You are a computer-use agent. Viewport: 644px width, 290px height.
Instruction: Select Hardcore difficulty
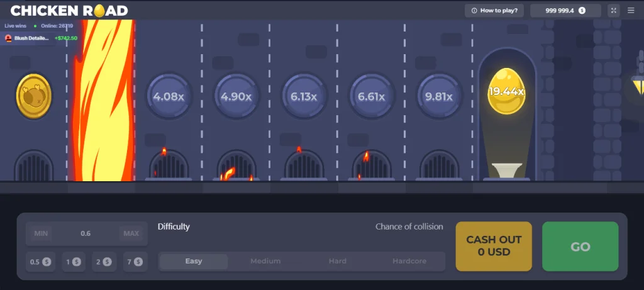pyautogui.click(x=409, y=261)
